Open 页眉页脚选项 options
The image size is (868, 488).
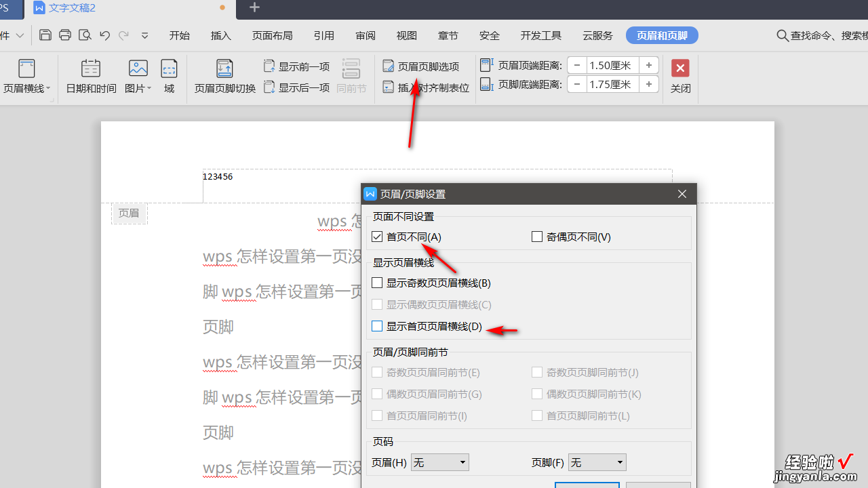[421, 66]
